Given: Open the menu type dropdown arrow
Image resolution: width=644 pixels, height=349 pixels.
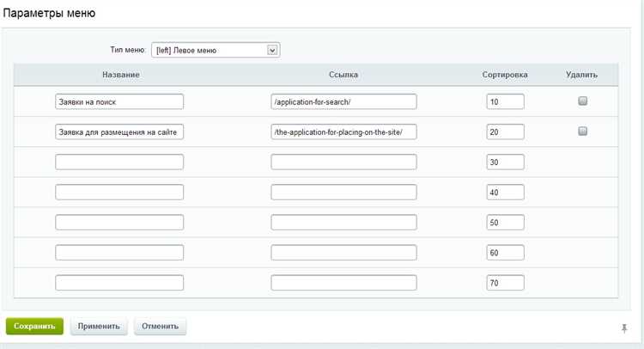Looking at the screenshot, I should 272,51.
